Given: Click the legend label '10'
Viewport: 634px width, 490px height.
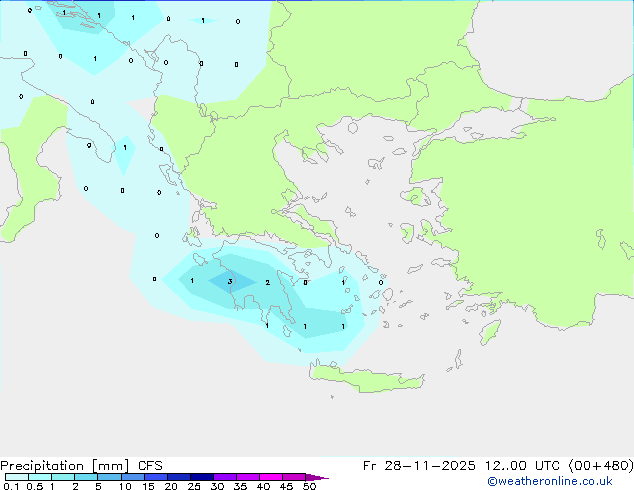Looking at the screenshot, I should (x=125, y=486).
